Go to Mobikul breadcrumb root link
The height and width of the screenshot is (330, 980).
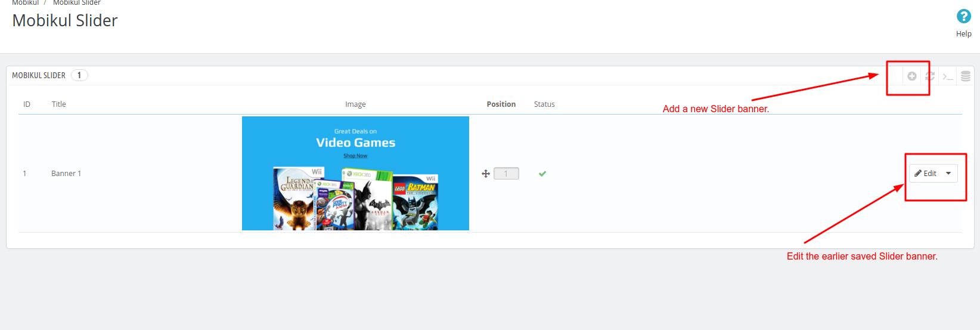point(26,2)
